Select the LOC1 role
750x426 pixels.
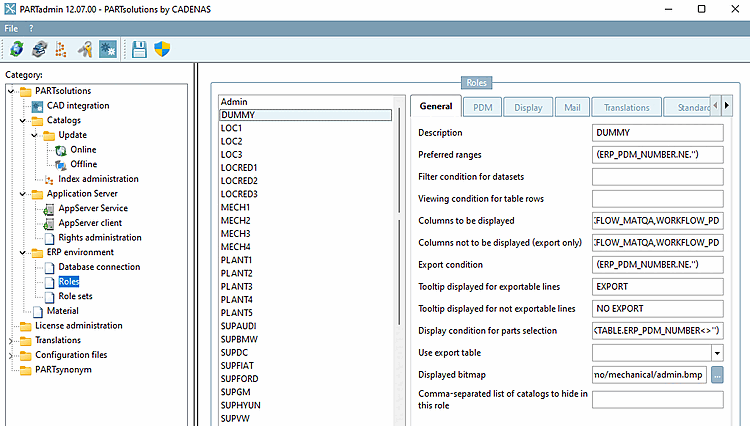point(306,128)
